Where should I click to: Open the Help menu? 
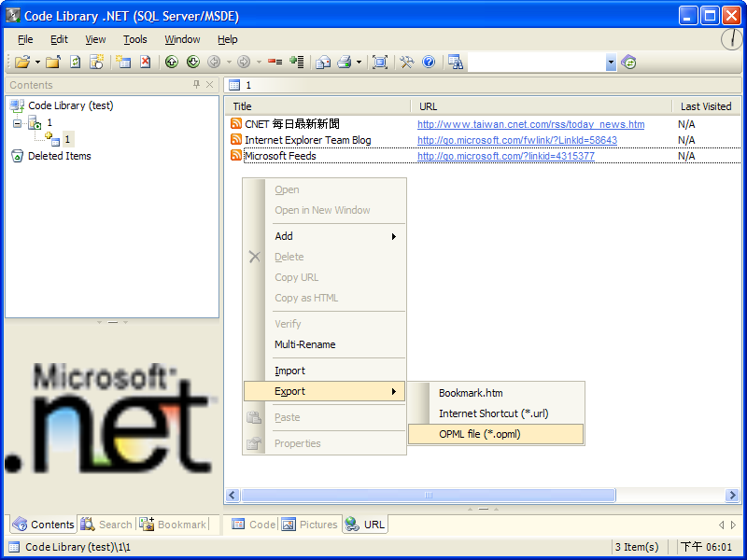coord(227,39)
